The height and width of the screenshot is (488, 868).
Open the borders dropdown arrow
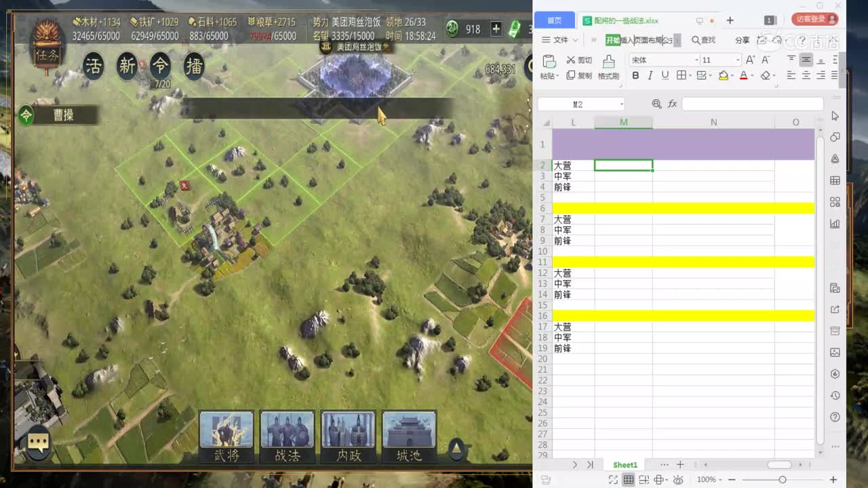click(690, 76)
